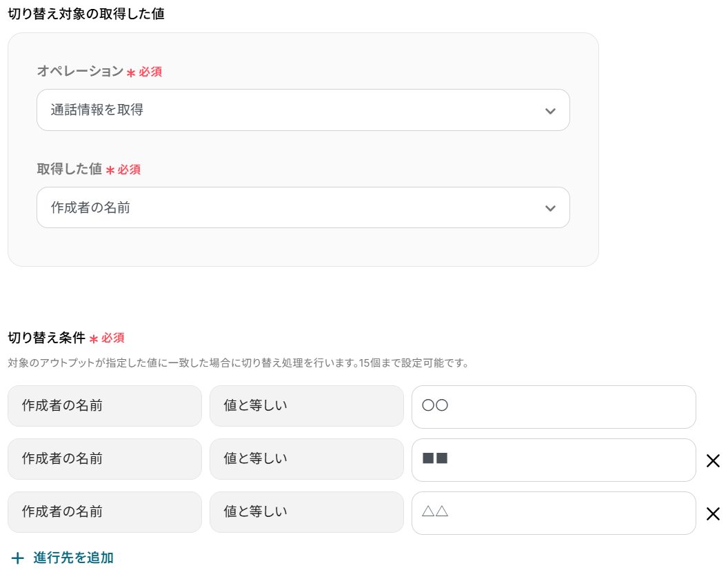
Task: Click the 切り替え条件 section heading
Action: [x=46, y=338]
